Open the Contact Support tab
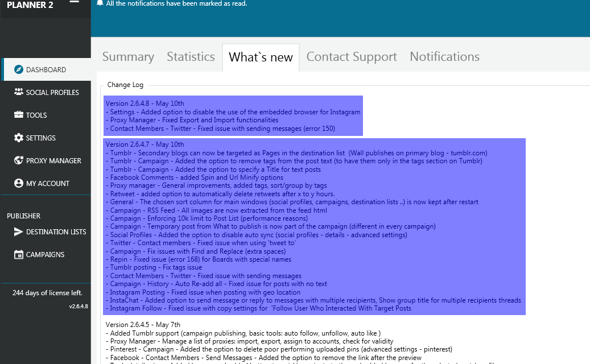Screen dimensions: 590x364 pos(351,56)
